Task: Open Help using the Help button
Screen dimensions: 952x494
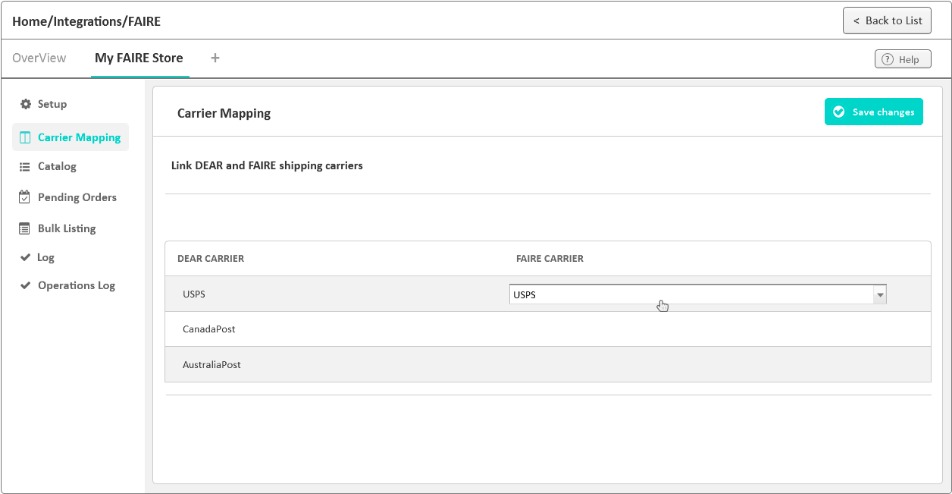Action: 902,59
